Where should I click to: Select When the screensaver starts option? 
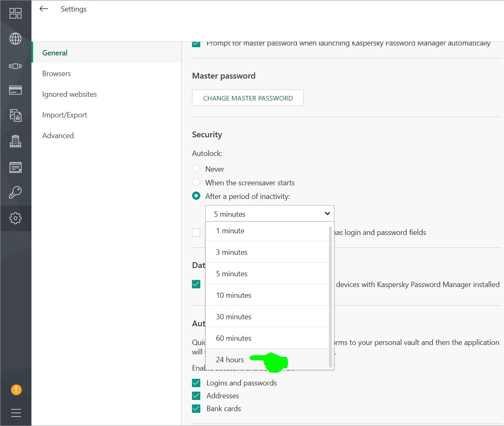coord(196,182)
